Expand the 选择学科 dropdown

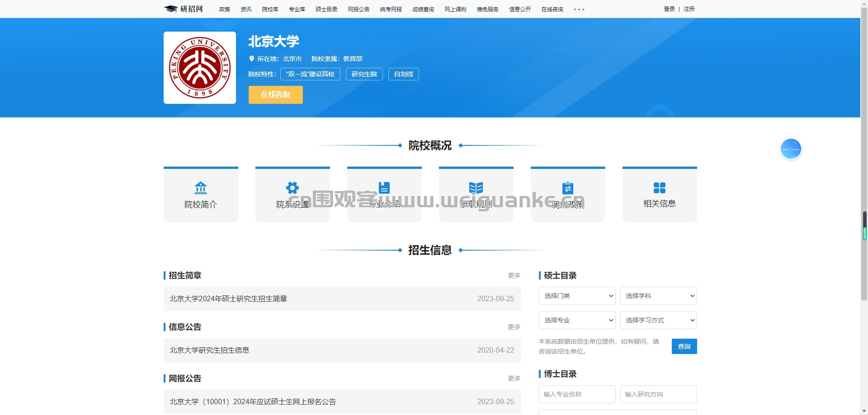[658, 296]
